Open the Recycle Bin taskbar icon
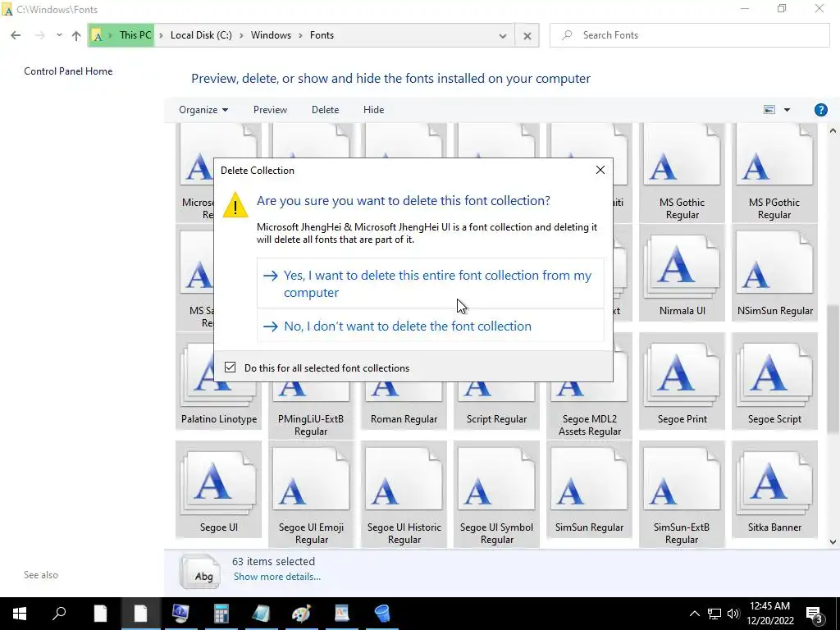This screenshot has width=840, height=630. (382, 614)
